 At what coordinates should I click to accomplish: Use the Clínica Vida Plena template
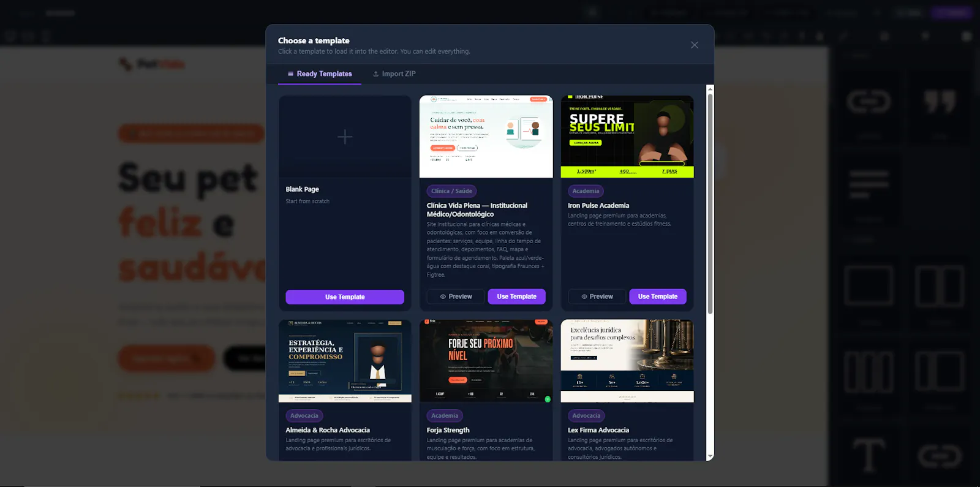516,296
